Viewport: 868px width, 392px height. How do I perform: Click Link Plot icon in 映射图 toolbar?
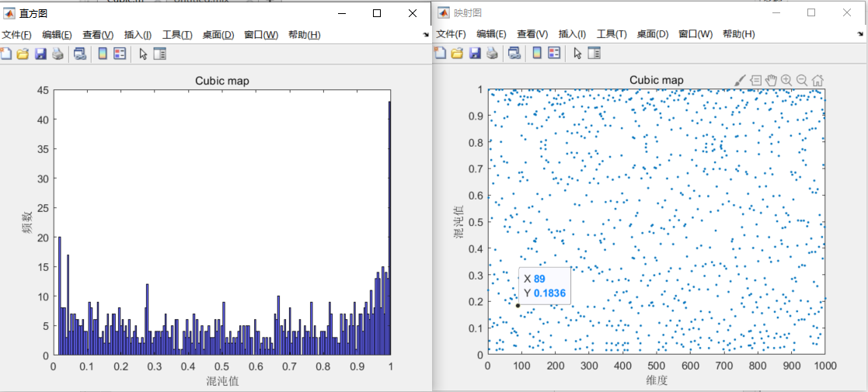pyautogui.click(x=514, y=53)
